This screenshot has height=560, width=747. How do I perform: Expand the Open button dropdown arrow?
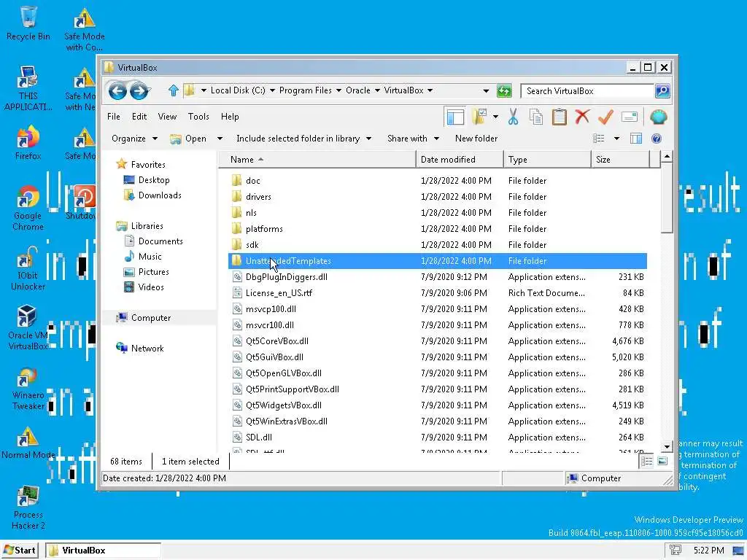[x=220, y=139]
